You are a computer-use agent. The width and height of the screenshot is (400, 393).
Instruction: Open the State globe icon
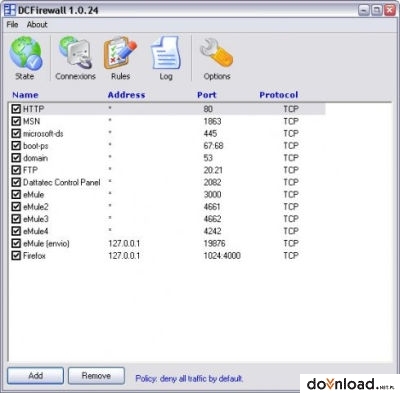26,54
